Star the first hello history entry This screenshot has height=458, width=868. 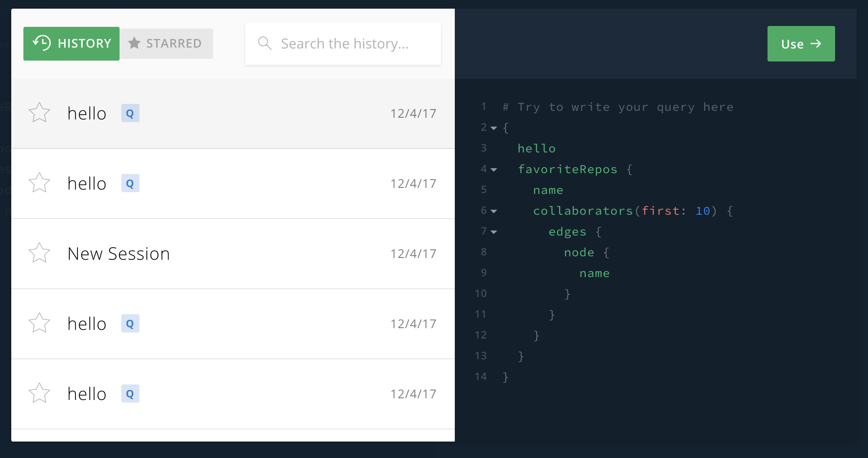pyautogui.click(x=39, y=113)
